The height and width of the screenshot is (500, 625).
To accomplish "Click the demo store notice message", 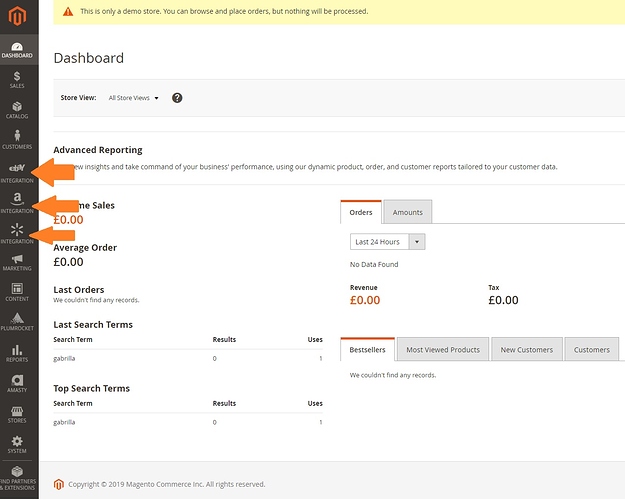I will point(224,12).
